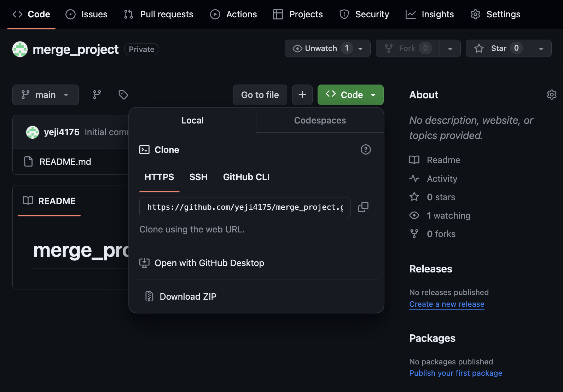The width and height of the screenshot is (563, 392).
Task: Expand the Star lists dropdown arrow
Action: (541, 48)
